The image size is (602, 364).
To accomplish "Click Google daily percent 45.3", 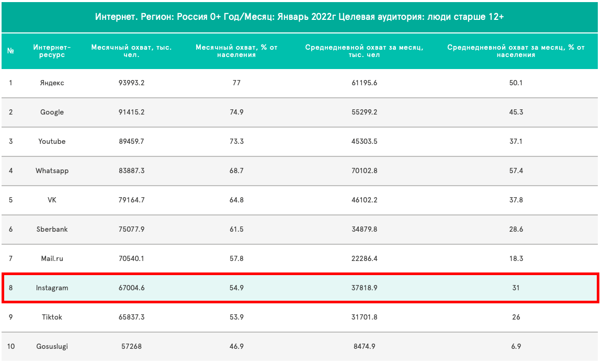I will pos(516,112).
